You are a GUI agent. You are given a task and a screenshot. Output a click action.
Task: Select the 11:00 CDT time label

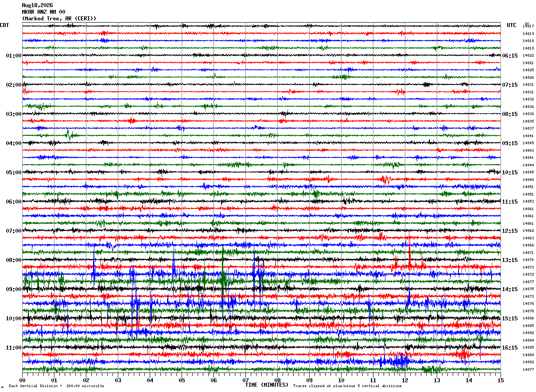pos(13,348)
